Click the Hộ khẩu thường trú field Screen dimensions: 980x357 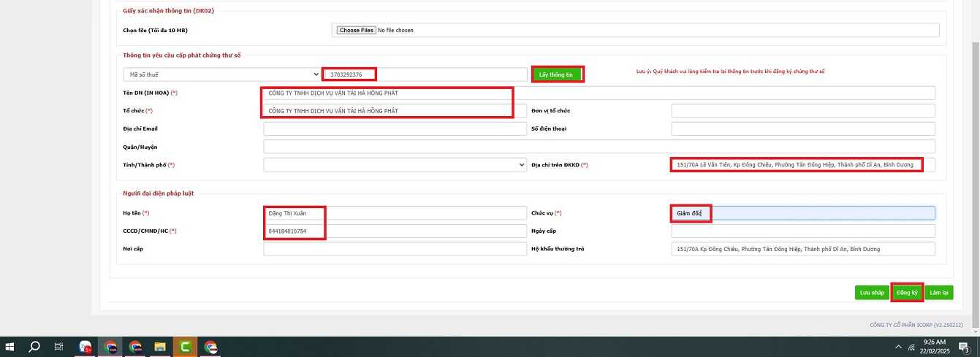pos(803,249)
